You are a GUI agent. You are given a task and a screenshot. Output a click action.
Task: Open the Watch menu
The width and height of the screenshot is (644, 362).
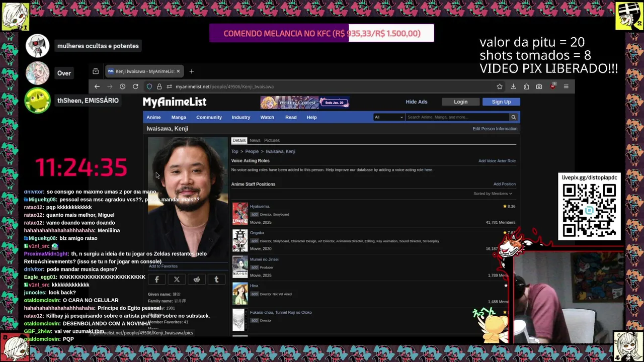click(x=267, y=117)
